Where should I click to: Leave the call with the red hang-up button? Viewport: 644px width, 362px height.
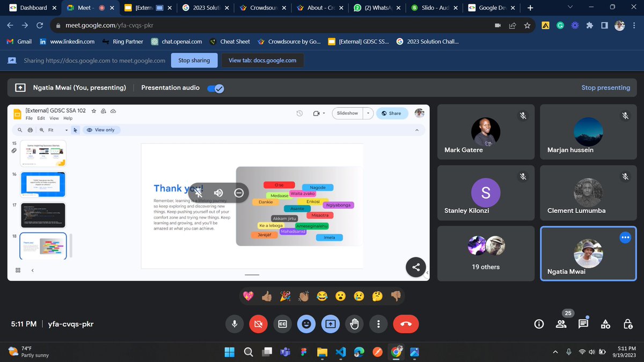click(406, 324)
